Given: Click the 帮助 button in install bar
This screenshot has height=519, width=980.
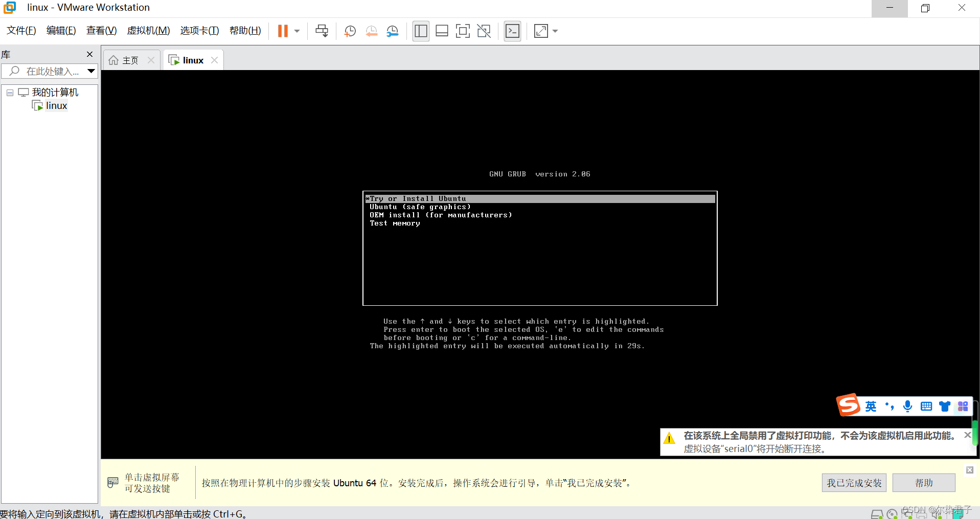Looking at the screenshot, I should pos(924,483).
